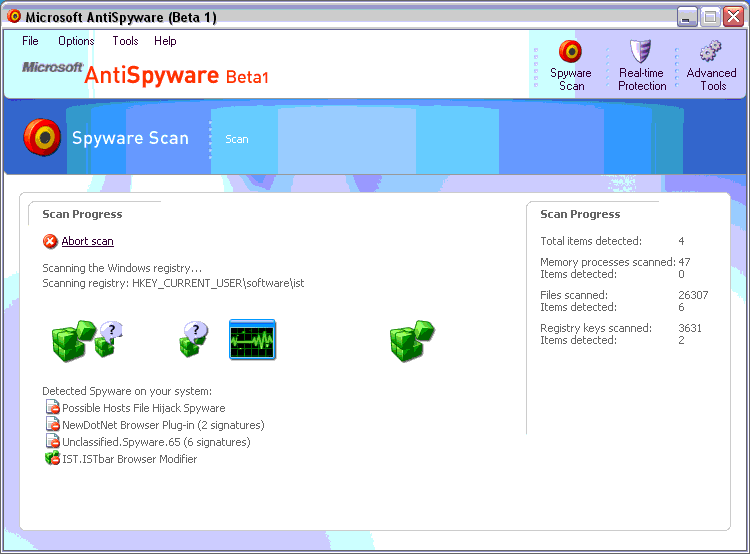Click the Registry keys scanned count 3631
The height and width of the screenshot is (554, 750).
690,328
